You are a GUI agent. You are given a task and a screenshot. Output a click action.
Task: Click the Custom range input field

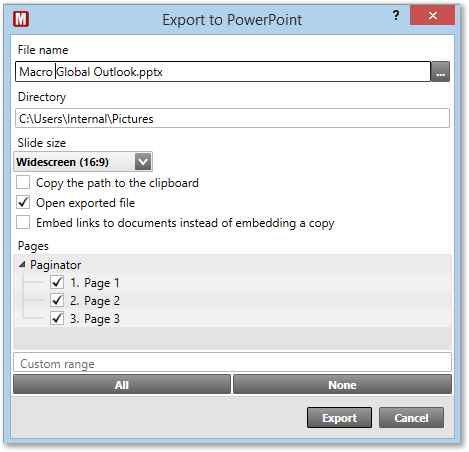232,363
